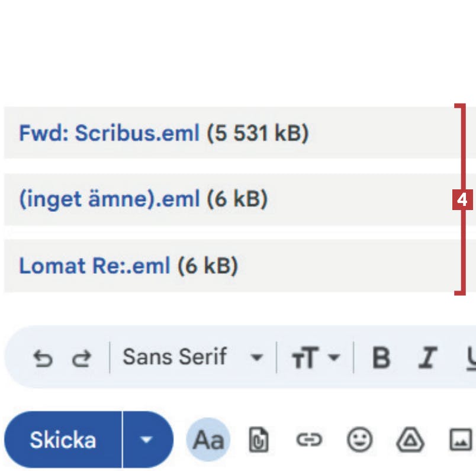Insert files from Google Drive
This screenshot has height=471, width=476.
click(409, 440)
